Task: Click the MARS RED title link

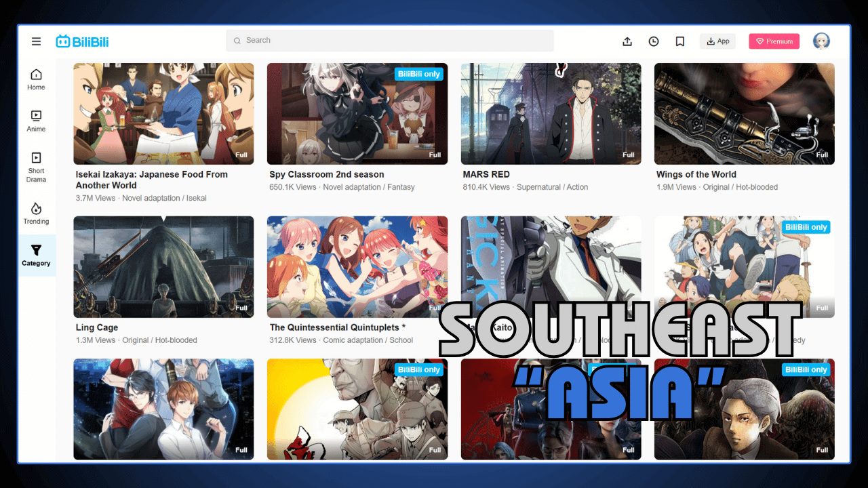Action: click(x=486, y=174)
